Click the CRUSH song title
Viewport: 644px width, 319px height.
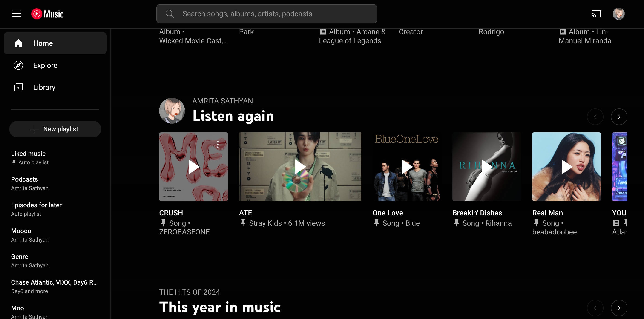[x=171, y=213]
